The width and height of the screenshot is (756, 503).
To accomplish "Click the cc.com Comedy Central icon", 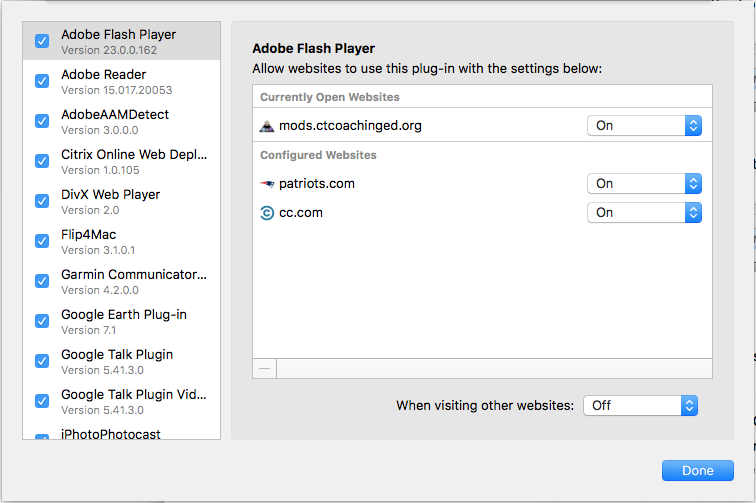I will click(x=267, y=213).
